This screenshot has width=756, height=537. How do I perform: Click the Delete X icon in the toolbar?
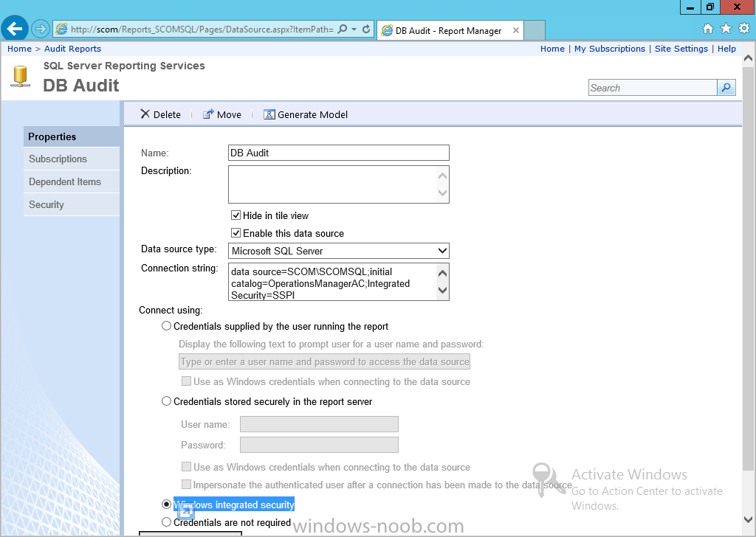coord(145,114)
